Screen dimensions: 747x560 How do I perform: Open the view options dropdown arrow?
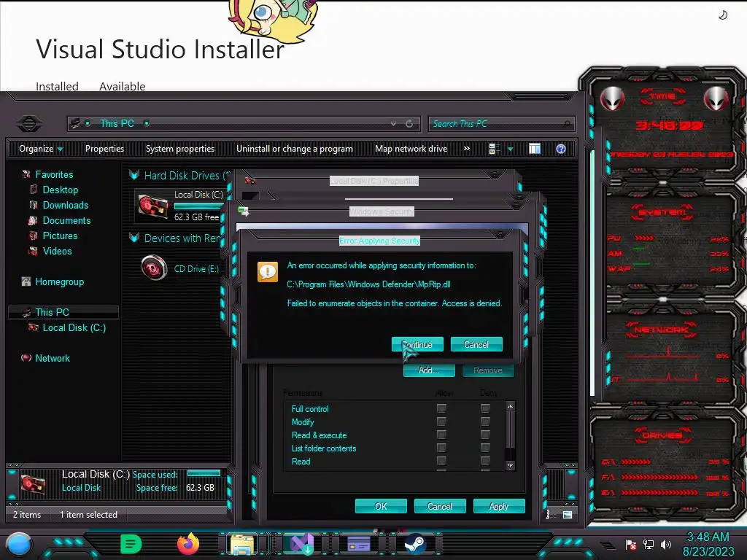[510, 149]
